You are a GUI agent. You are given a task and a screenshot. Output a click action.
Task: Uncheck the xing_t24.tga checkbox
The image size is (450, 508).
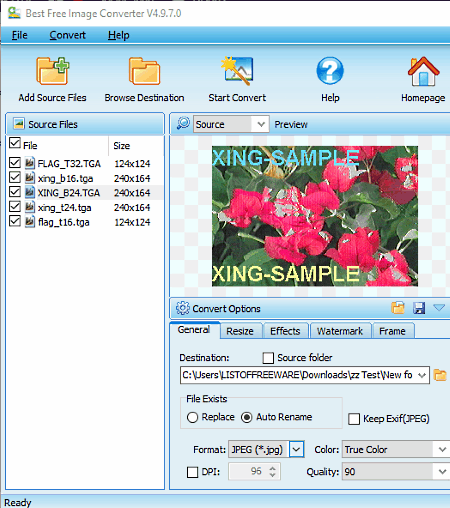(x=15, y=206)
